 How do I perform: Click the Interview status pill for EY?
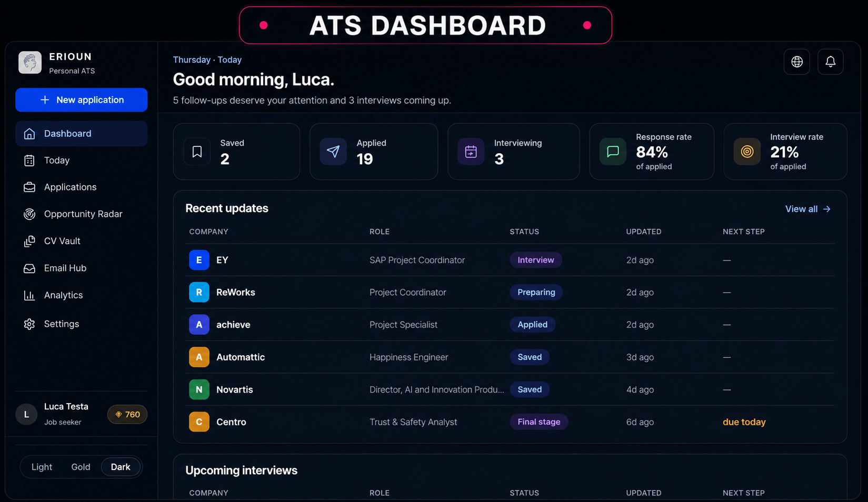(535, 260)
